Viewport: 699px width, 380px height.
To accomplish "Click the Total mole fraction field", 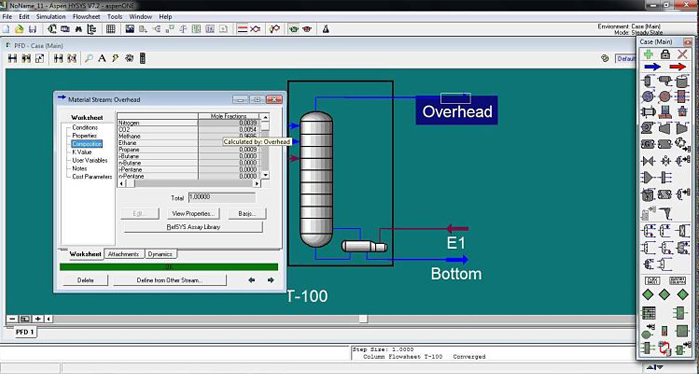I will point(222,197).
